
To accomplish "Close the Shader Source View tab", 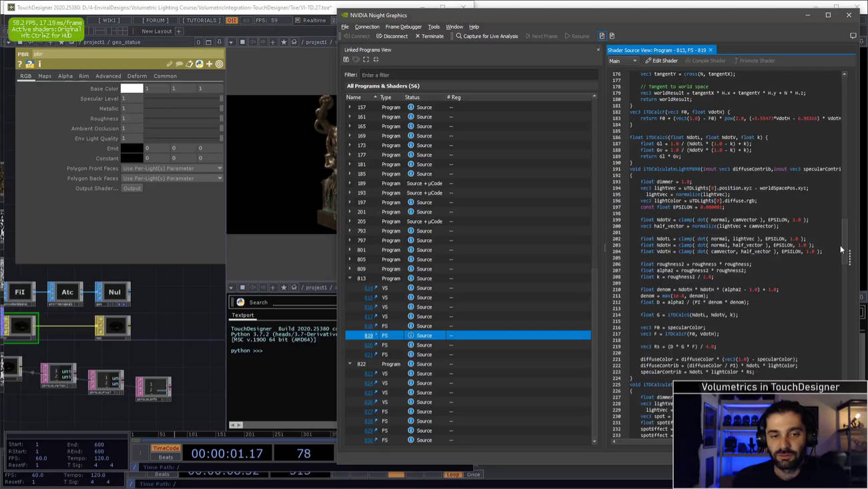I will [x=710, y=50].
